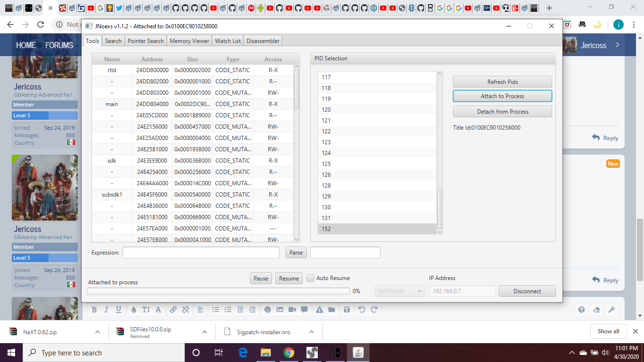Open the Memory Viewer tab

coord(190,41)
